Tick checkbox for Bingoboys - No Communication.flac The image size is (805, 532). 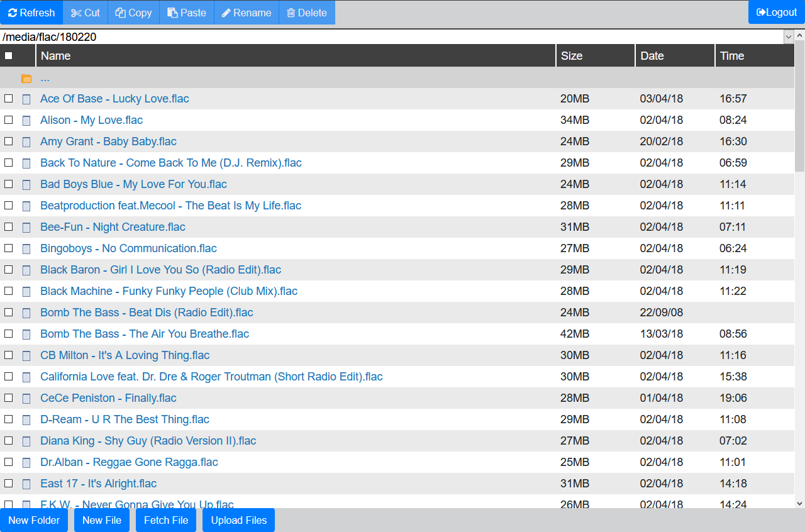[x=9, y=248]
